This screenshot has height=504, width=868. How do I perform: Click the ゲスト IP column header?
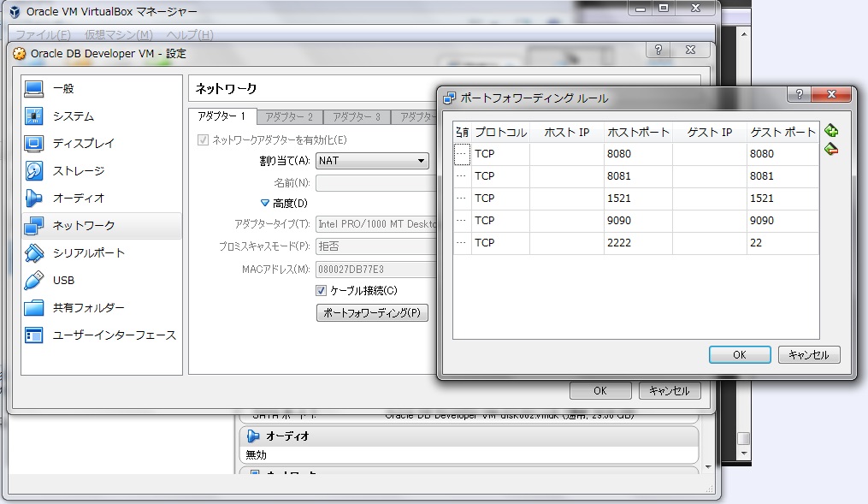point(710,133)
